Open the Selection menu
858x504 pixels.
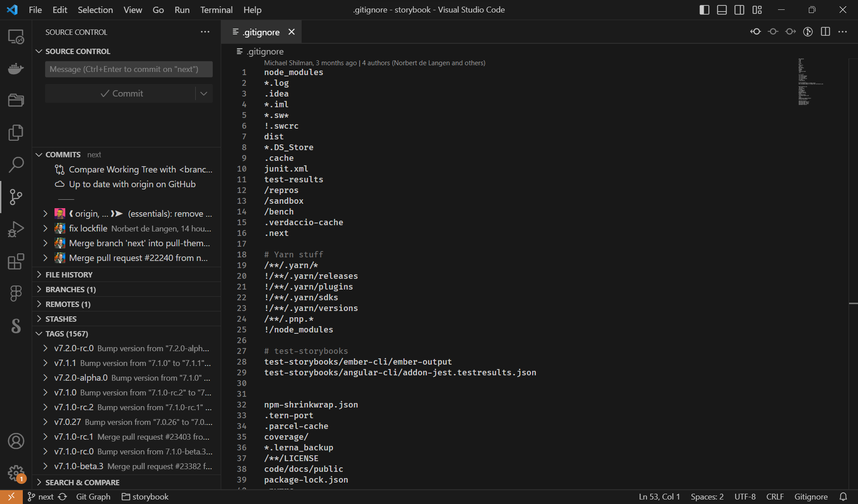95,10
